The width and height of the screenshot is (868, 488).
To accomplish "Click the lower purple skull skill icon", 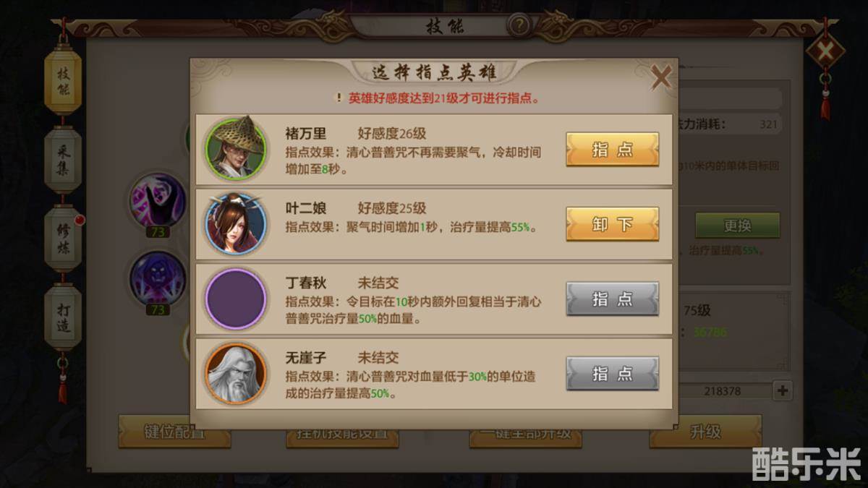I will click(156, 279).
